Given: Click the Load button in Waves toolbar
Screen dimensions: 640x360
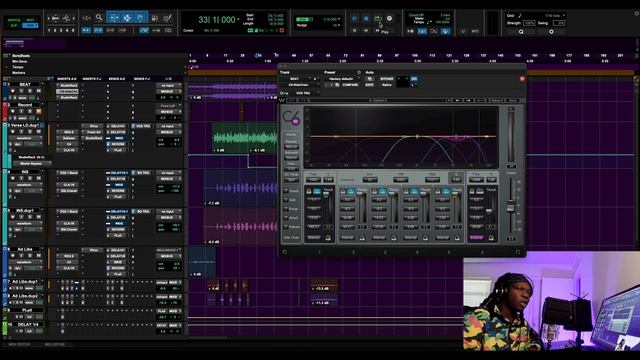Looking at the screenshot, I should point(496,100).
